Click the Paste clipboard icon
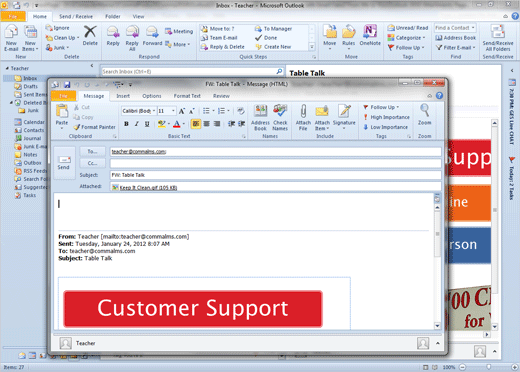 tap(62, 111)
